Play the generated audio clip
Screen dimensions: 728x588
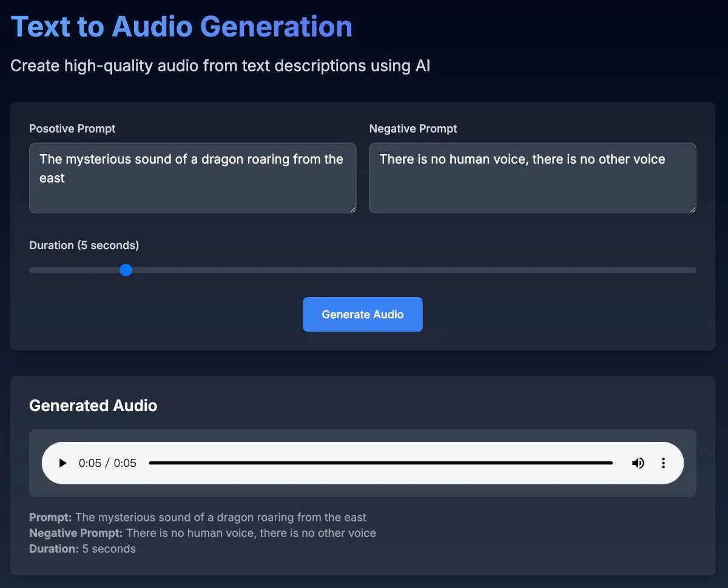62,463
